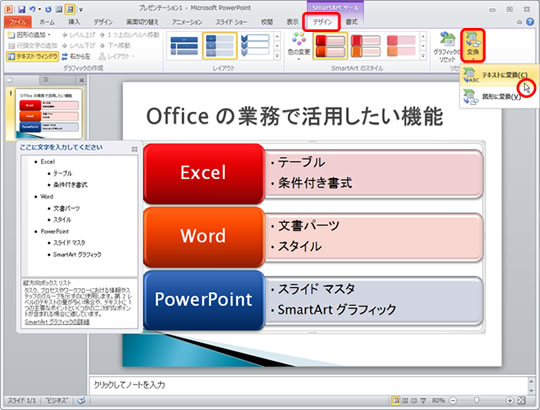Close the text pane with its X
Viewport: 540px width, 410px height.
pos(134,149)
